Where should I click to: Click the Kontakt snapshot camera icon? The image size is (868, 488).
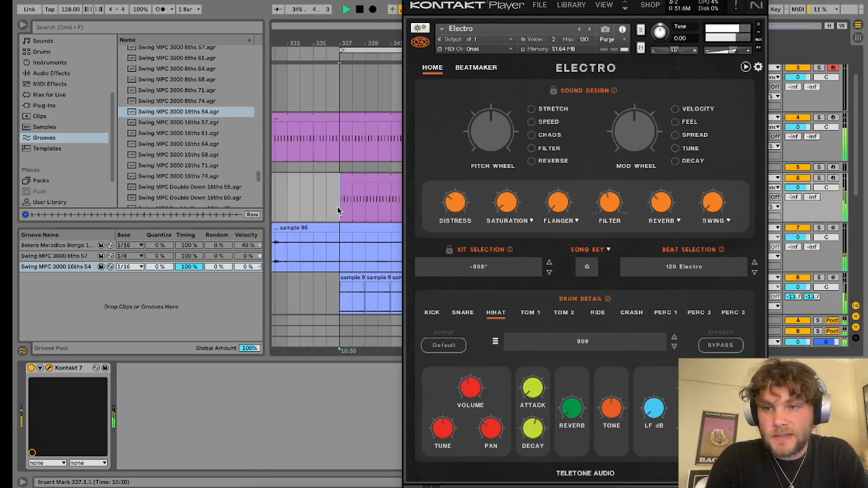point(605,29)
